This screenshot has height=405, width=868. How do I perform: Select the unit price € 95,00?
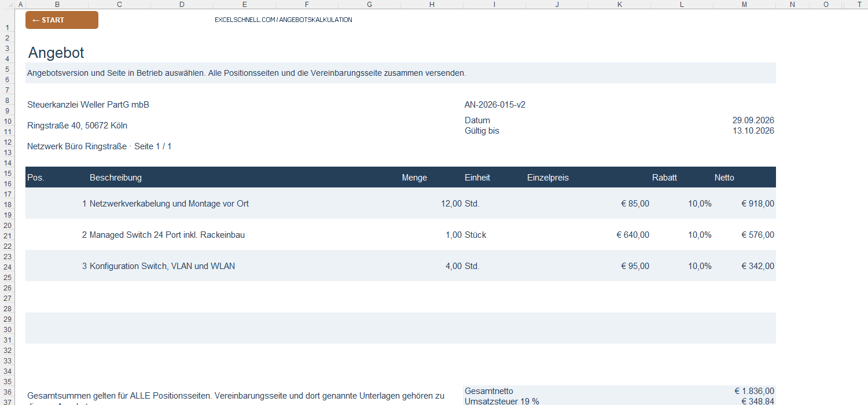(635, 266)
